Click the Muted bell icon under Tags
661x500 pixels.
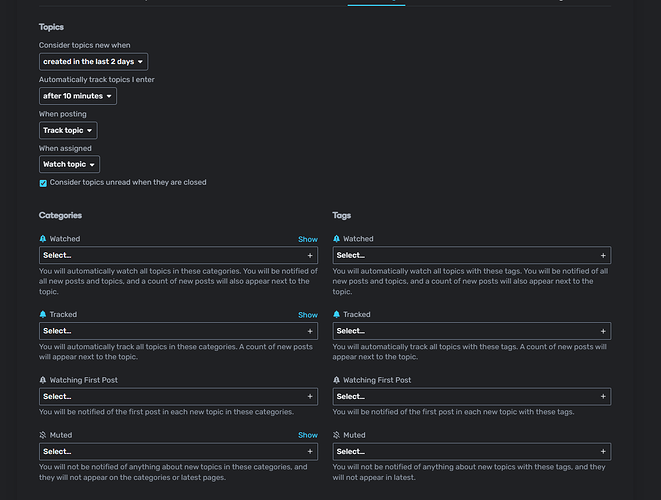[337, 435]
